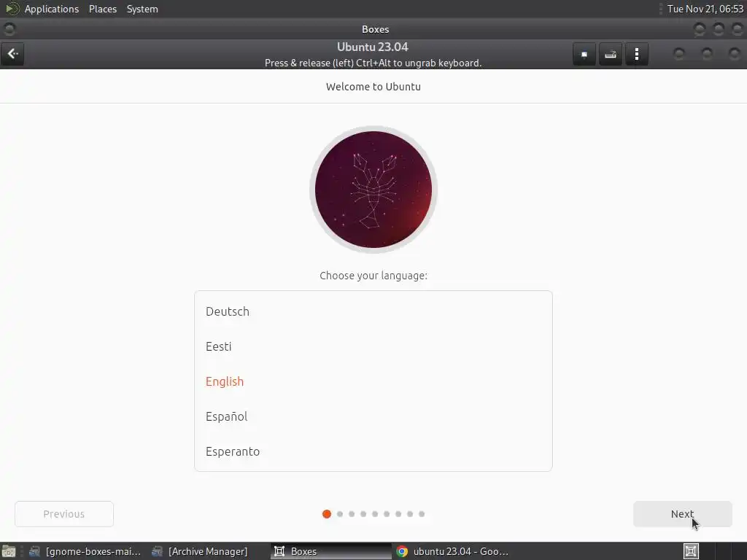
Task: Select Eesti language
Action: pos(373,346)
